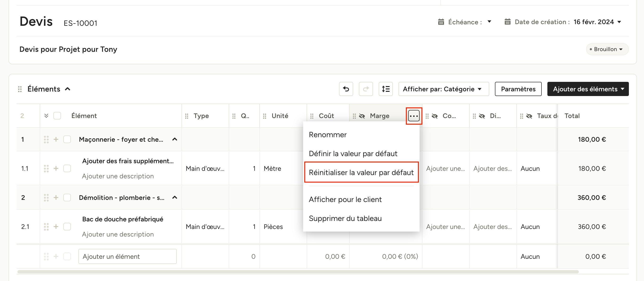Viewport: 644px width, 281px height.
Task: Toggle row height spacing button
Action: coord(386,89)
